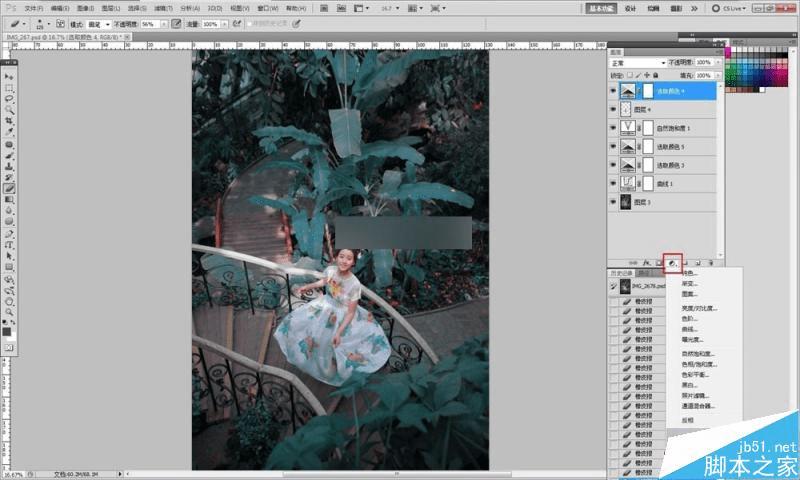Select the Zoom tool in toolbox
The height and width of the screenshot is (480, 800).
pos(9,312)
